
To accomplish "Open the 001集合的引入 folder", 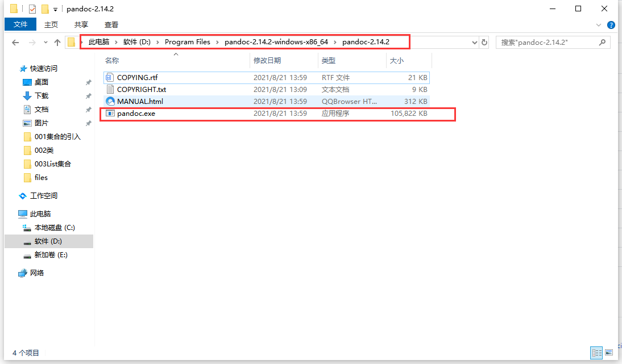I will tap(57, 137).
